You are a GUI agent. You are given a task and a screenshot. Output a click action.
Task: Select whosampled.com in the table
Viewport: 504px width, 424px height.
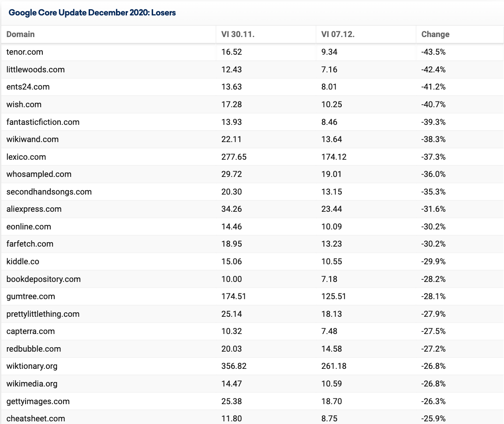pos(39,174)
